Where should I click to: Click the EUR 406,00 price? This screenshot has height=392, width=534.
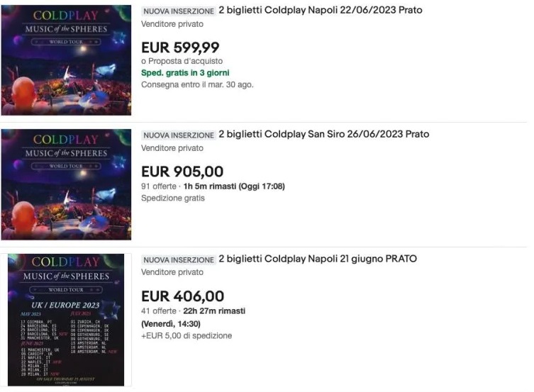point(182,296)
